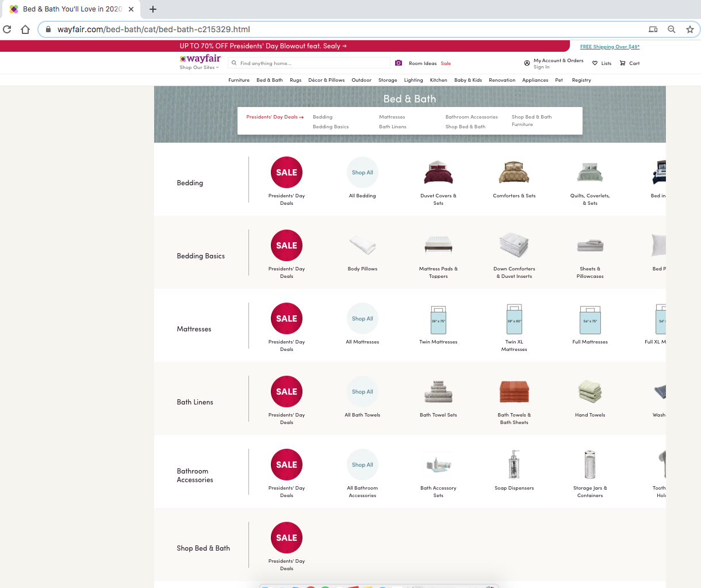Open Storage Jars & Containers thumbnail

(x=590, y=465)
